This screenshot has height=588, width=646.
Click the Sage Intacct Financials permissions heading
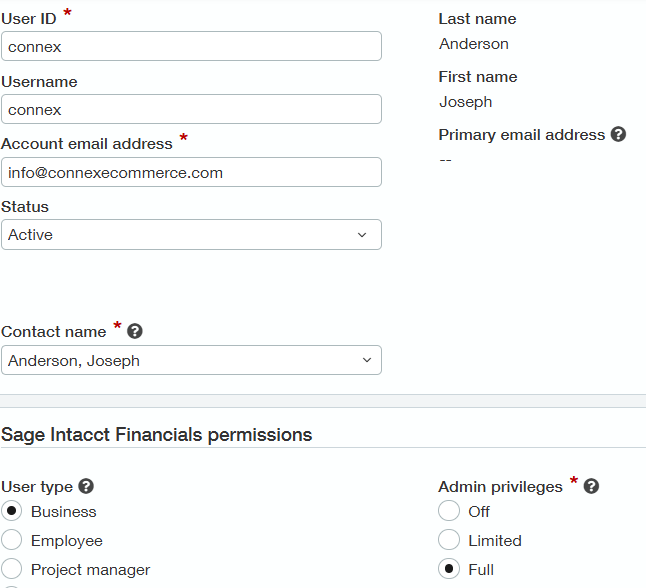coord(157,435)
